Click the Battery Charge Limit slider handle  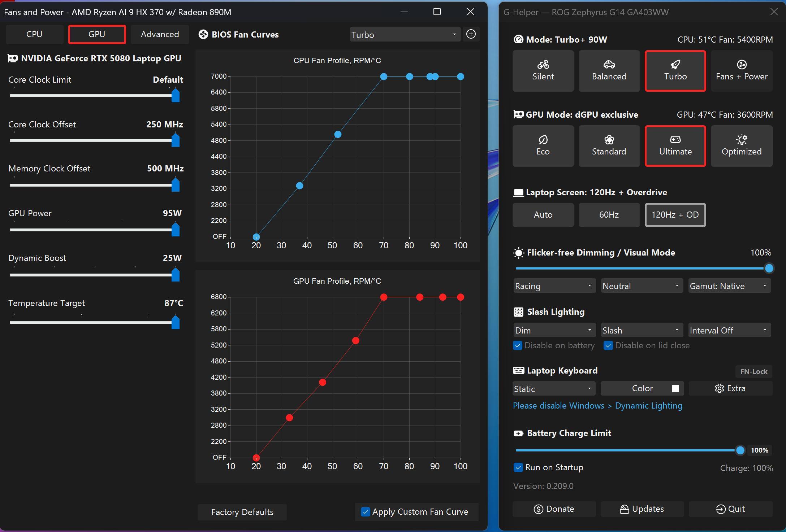740,450
